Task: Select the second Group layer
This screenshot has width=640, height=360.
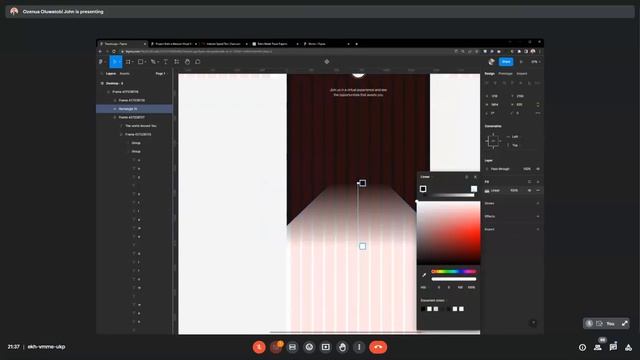Action: [x=136, y=151]
